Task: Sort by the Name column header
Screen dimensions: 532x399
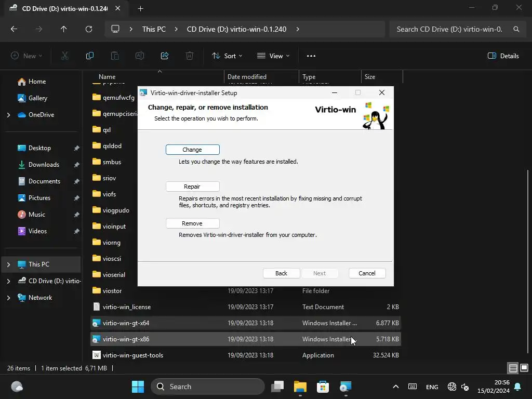Action: (107, 77)
